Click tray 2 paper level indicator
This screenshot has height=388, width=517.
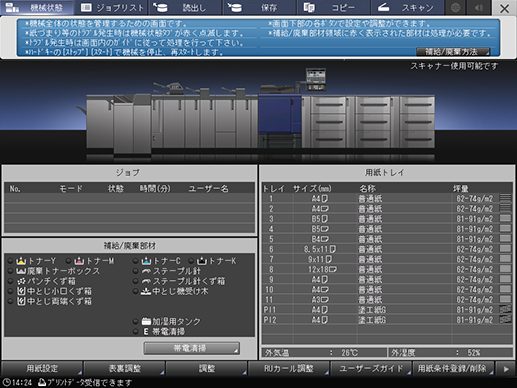505,208
